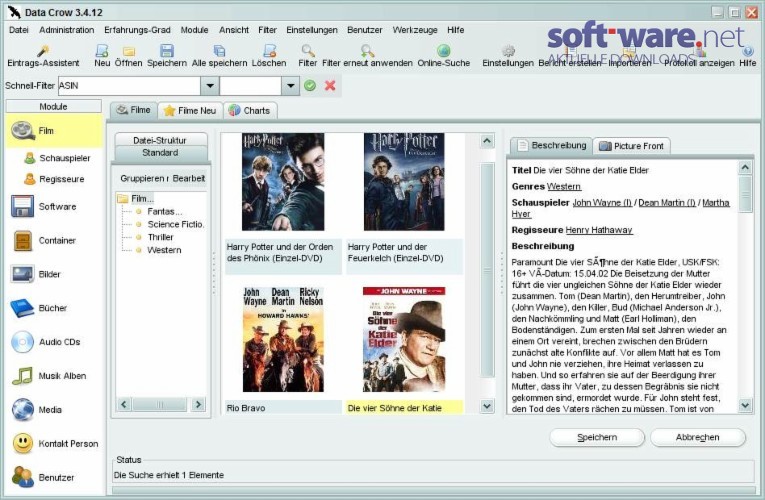Viewport: 765px width, 500px height.
Task: Click the Öffnen toolbar icon
Action: tap(128, 56)
